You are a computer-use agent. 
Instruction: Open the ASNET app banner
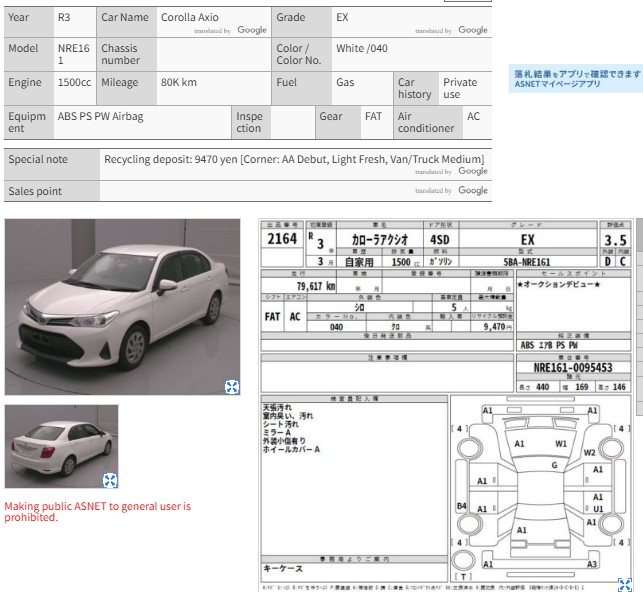(x=576, y=78)
